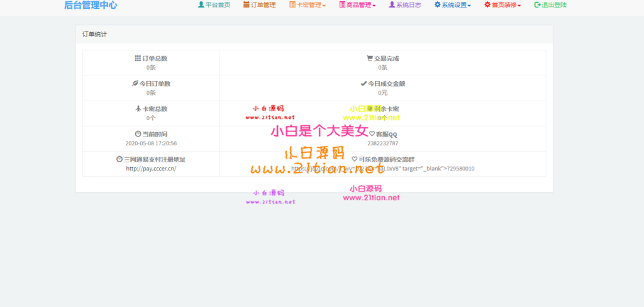Click the heart icon beside 客服QQ
This screenshot has width=644, height=307.
[x=372, y=134]
